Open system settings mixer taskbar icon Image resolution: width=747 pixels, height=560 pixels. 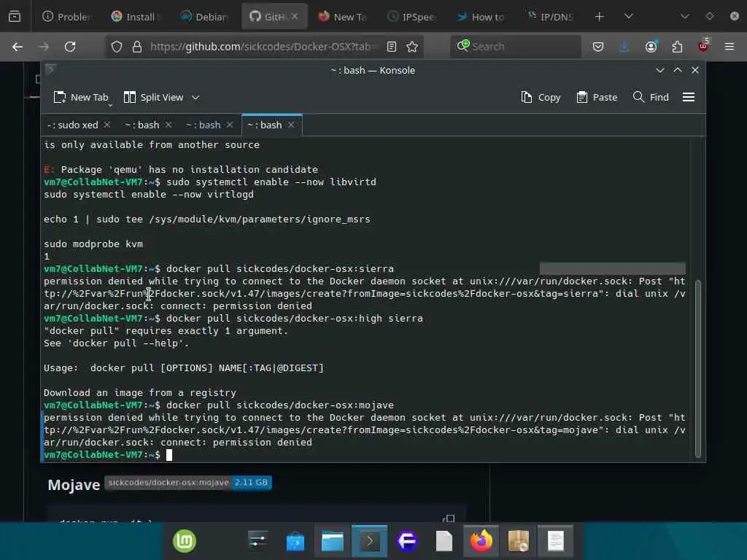tap(258, 541)
